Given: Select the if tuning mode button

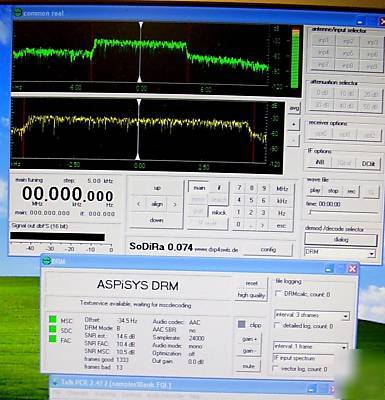Looking at the screenshot, I should coord(219,188).
